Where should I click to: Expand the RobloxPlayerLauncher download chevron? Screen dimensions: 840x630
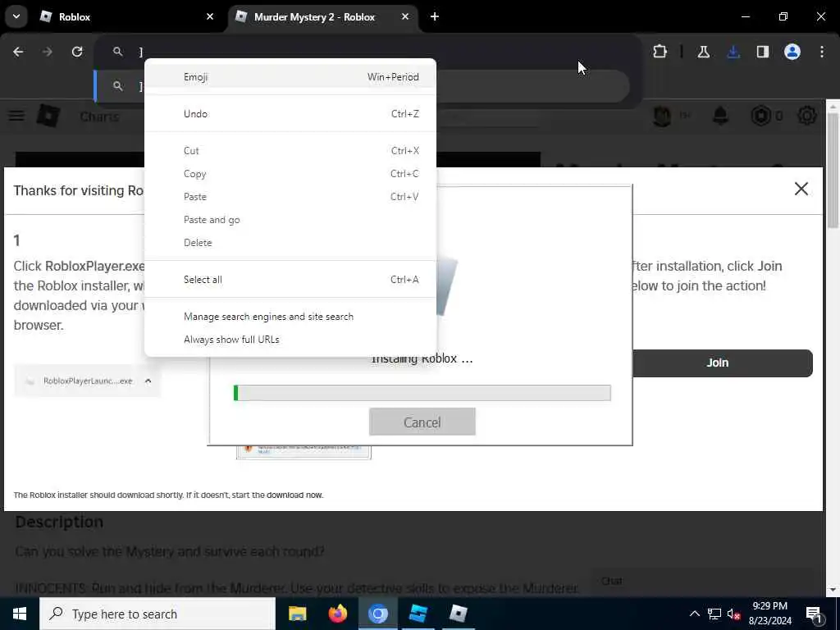(148, 381)
